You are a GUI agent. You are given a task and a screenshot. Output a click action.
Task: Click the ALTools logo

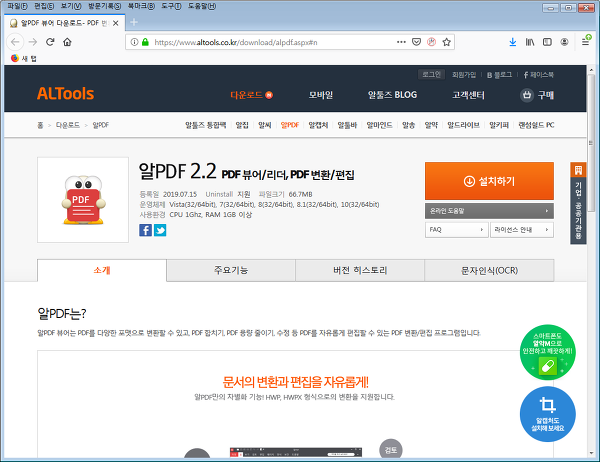point(65,94)
